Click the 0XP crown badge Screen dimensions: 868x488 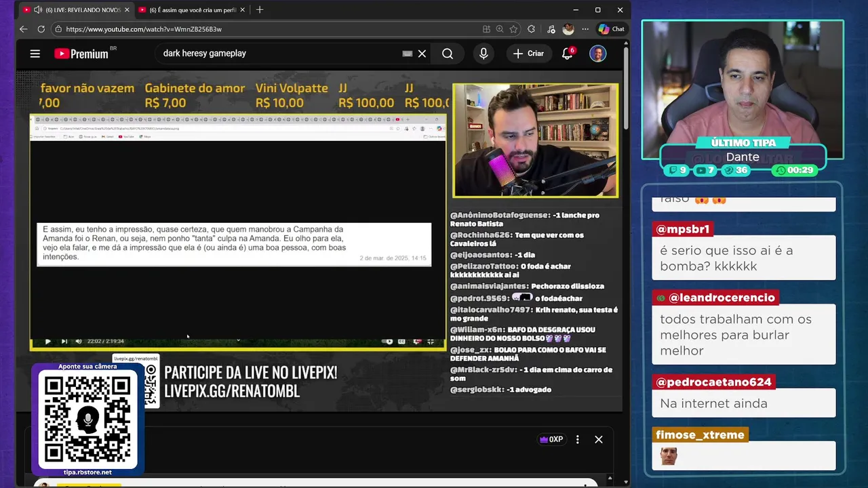coord(551,439)
